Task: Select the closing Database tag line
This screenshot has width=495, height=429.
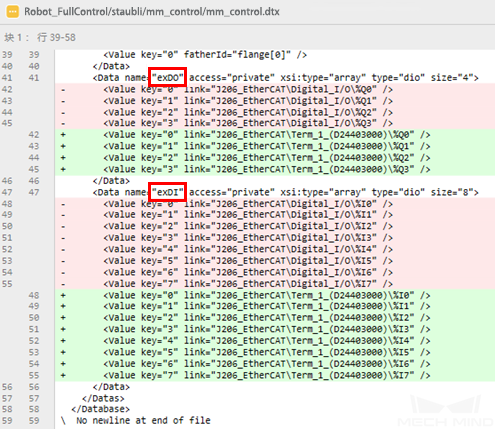Action: 100,409
